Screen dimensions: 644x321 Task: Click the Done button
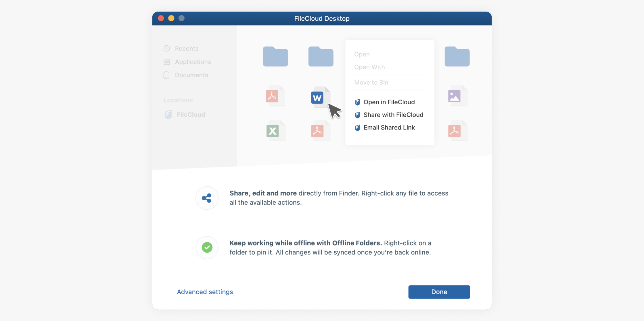point(439,292)
